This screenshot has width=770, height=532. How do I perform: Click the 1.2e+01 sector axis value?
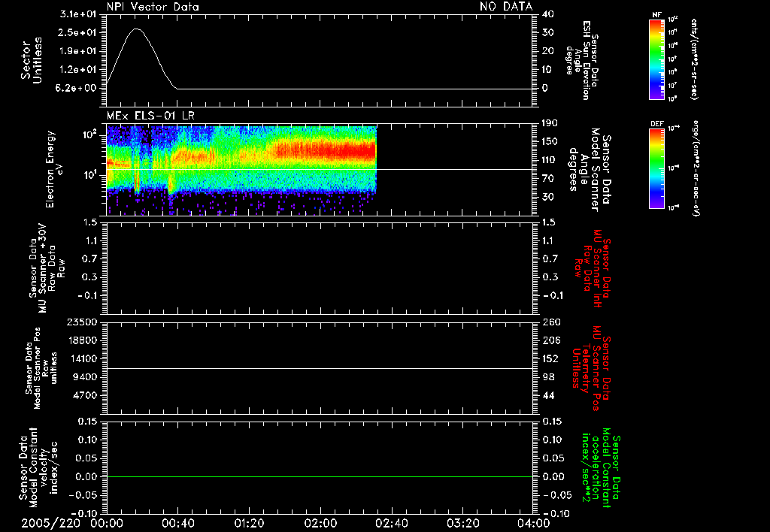click(x=77, y=70)
